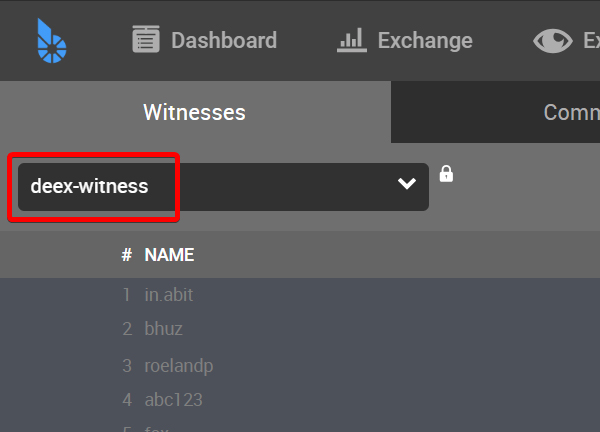
Task: Select the deex-witness text field
Action: tap(90, 186)
